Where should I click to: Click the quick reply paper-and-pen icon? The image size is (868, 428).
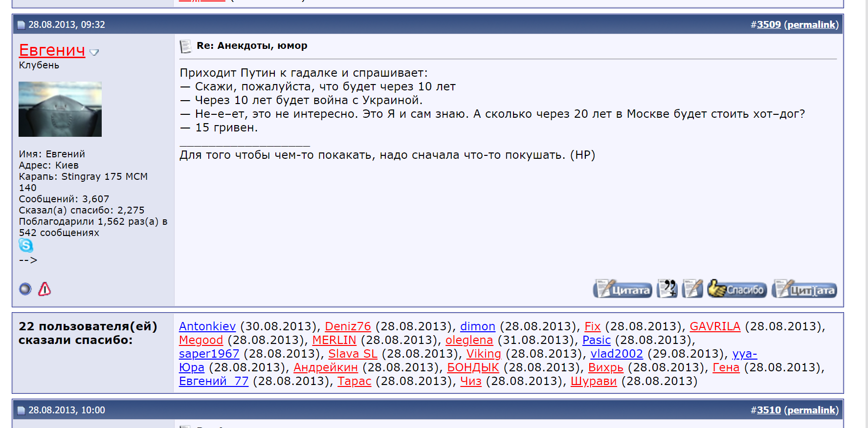[x=692, y=289]
